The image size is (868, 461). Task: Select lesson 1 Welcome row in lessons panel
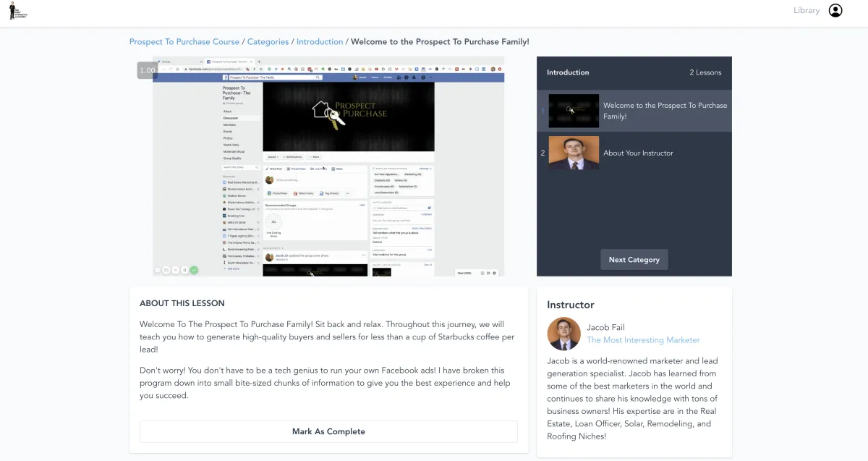click(634, 111)
